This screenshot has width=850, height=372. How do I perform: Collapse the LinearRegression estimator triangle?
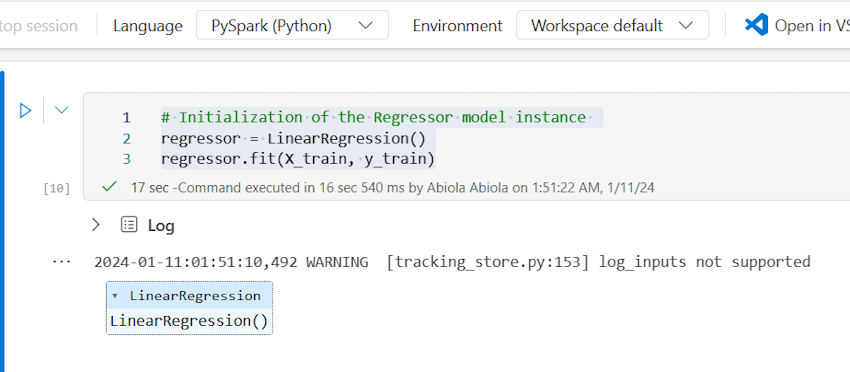click(115, 297)
